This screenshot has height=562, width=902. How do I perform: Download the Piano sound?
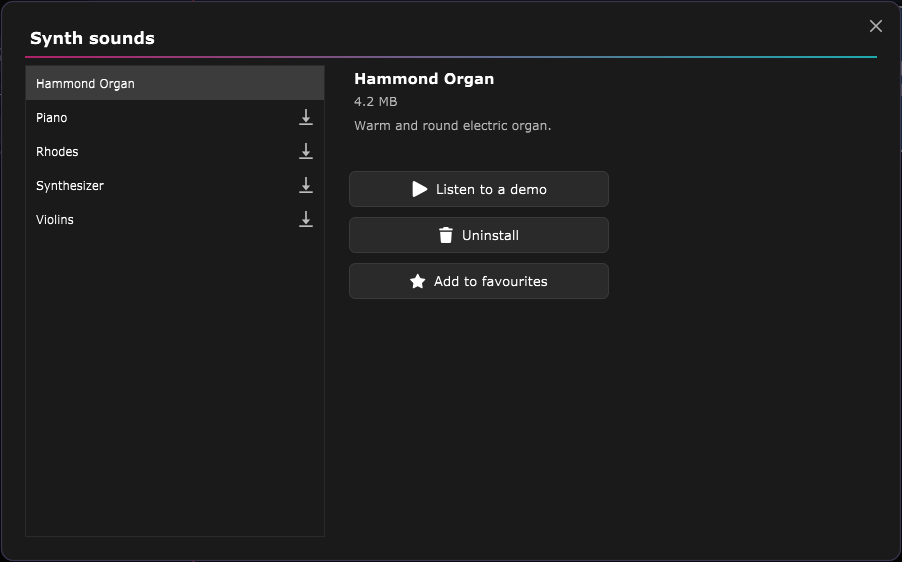[305, 117]
